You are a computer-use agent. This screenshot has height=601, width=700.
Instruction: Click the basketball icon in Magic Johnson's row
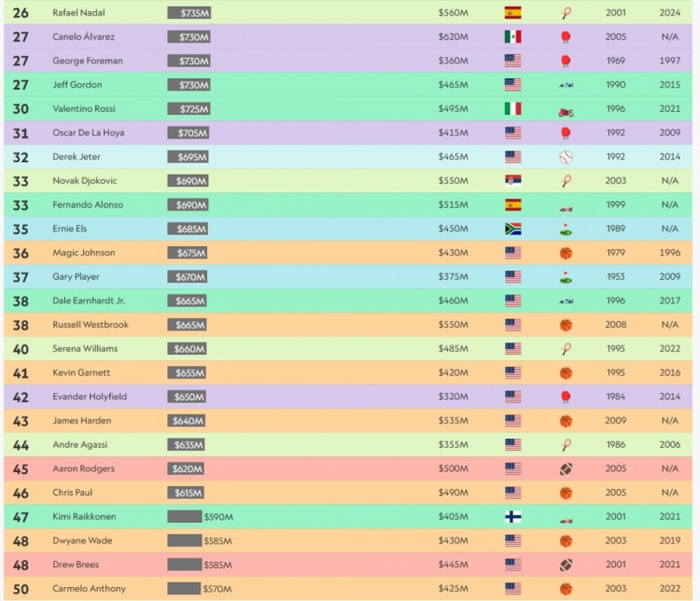click(566, 253)
